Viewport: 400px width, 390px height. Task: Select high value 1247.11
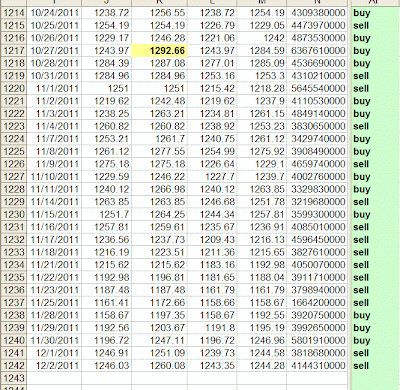coord(160,340)
